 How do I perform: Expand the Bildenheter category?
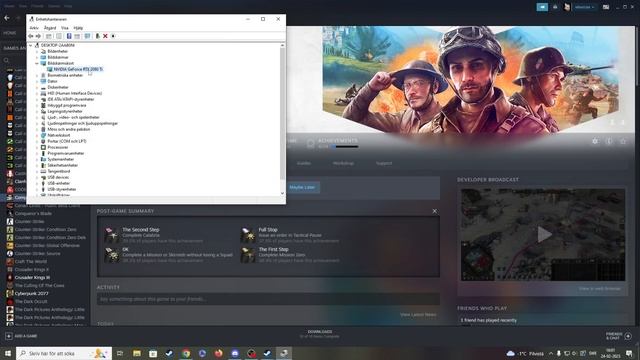[x=37, y=51]
